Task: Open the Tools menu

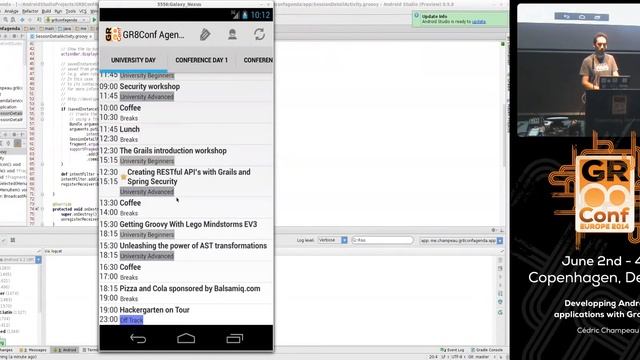Action: (71, 11)
